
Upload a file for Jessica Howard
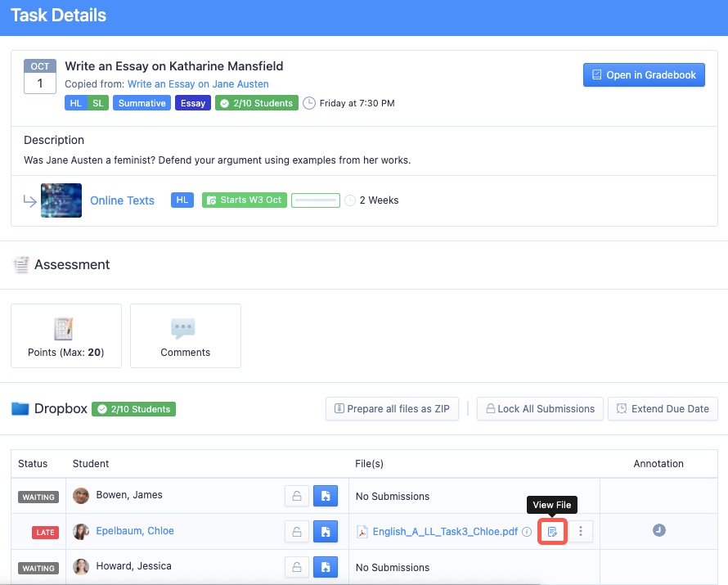[x=326, y=567]
